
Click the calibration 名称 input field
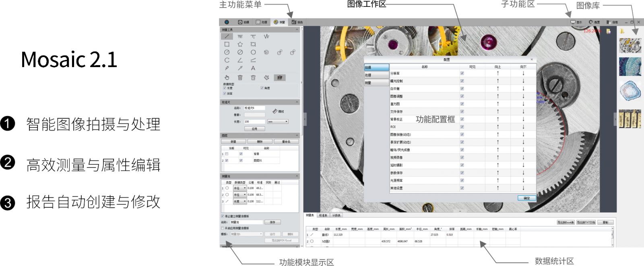(255, 108)
